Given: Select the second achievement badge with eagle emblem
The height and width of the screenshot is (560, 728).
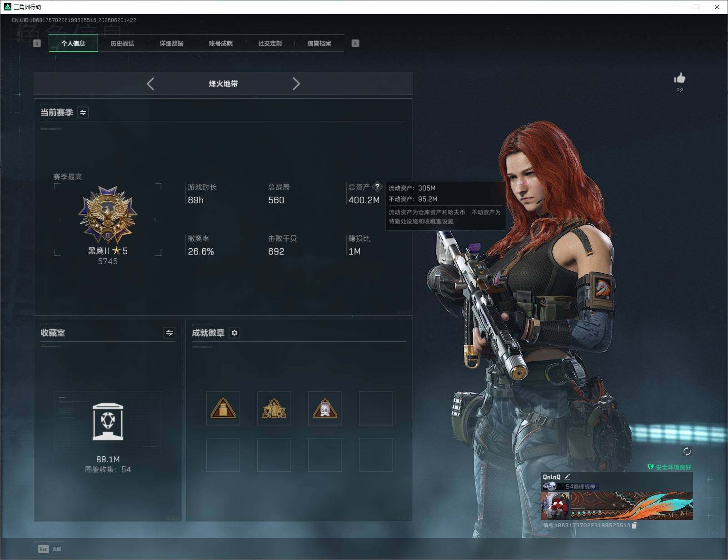Looking at the screenshot, I should 274,408.
